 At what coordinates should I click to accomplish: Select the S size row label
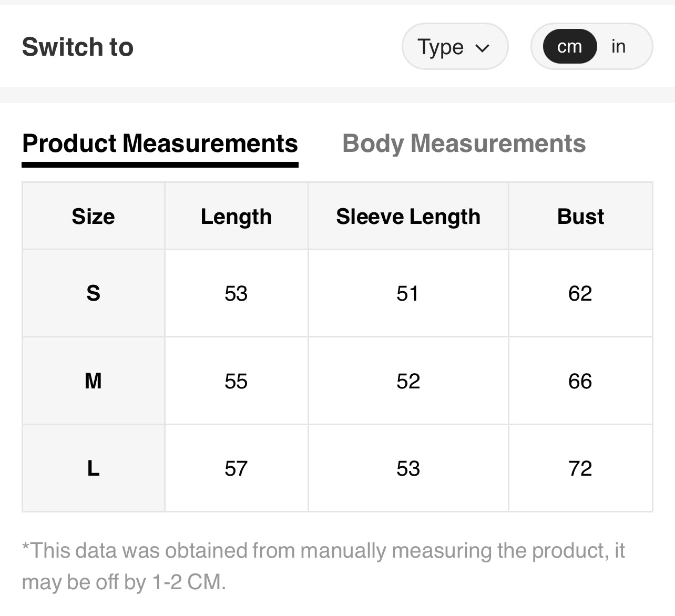point(93,293)
